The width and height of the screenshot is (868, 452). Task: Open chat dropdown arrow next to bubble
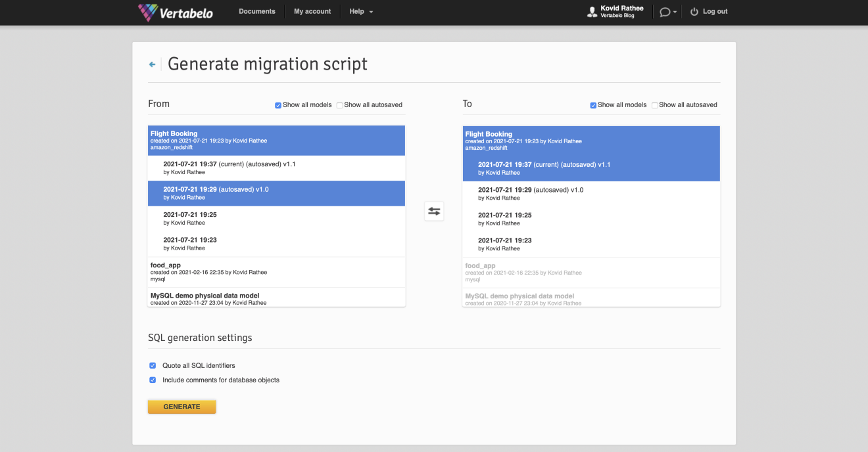675,12
